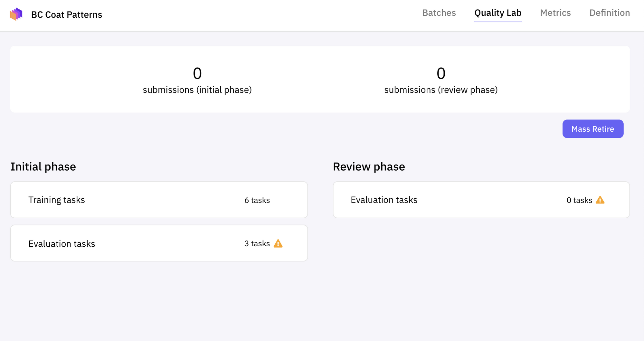Click the submissions (initial phase) label
The width and height of the screenshot is (644, 341).
[197, 90]
